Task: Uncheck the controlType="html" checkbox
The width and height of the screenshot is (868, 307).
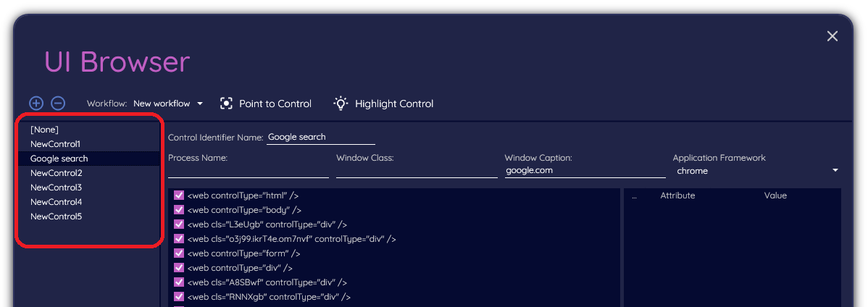Action: pos(179,195)
